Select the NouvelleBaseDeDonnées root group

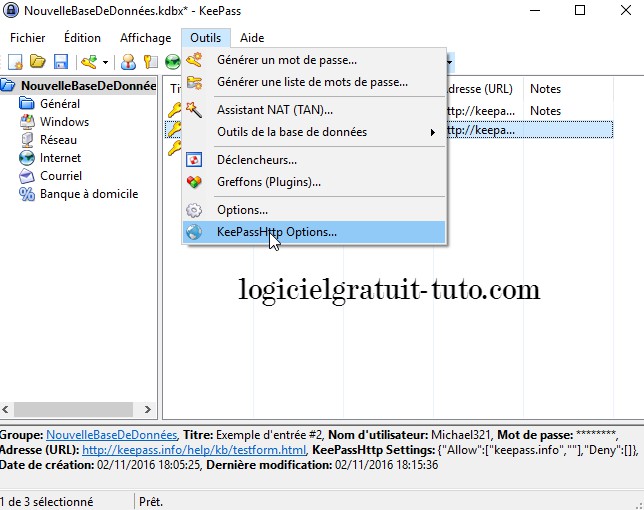coord(88,85)
